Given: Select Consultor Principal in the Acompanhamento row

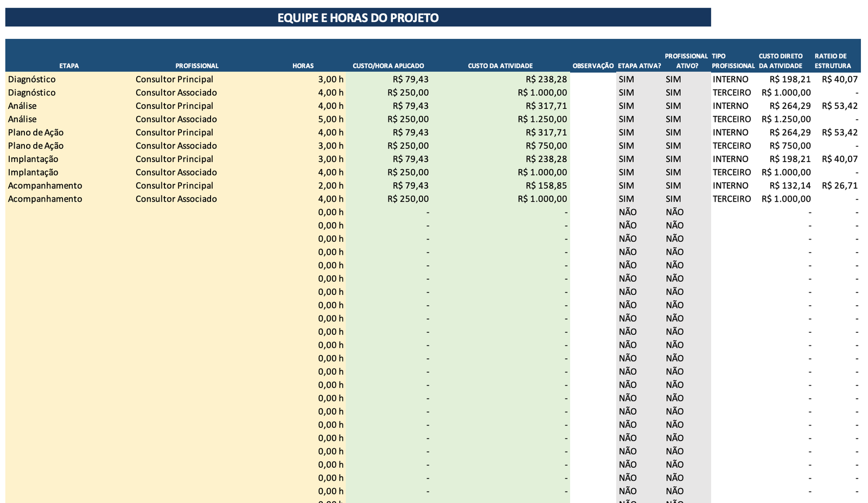Looking at the screenshot, I should tap(174, 185).
